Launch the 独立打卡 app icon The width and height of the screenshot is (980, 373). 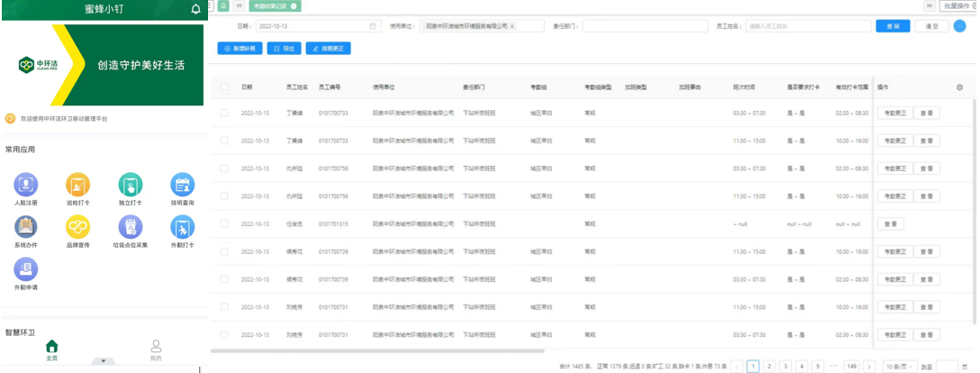click(x=131, y=186)
